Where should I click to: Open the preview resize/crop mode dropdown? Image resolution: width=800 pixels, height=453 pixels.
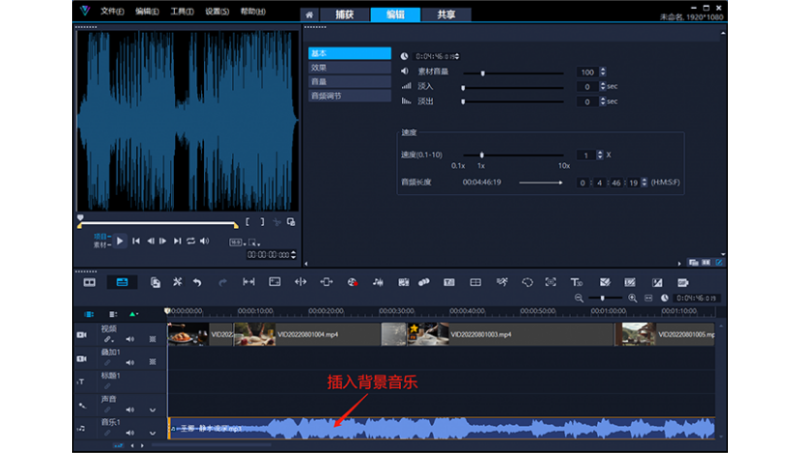tap(254, 243)
